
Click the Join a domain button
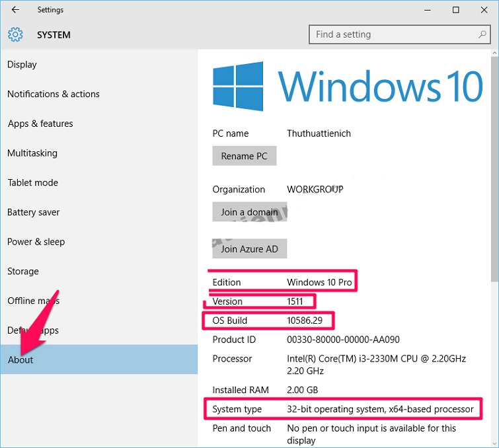[249, 212]
